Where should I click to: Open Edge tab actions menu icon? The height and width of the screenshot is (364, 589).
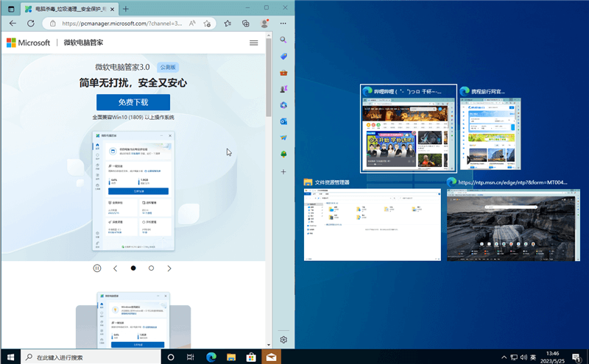[11, 9]
